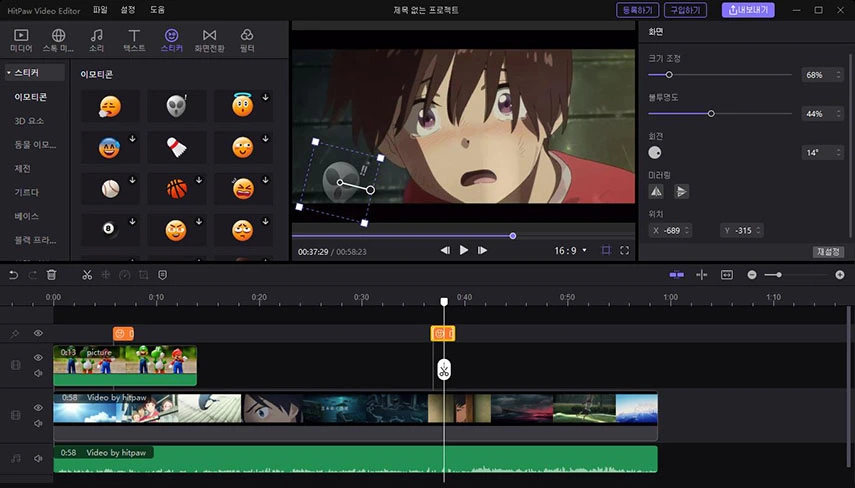Toggle the timeline snapping icon
The width and height of the screenshot is (855, 488).
(677, 275)
